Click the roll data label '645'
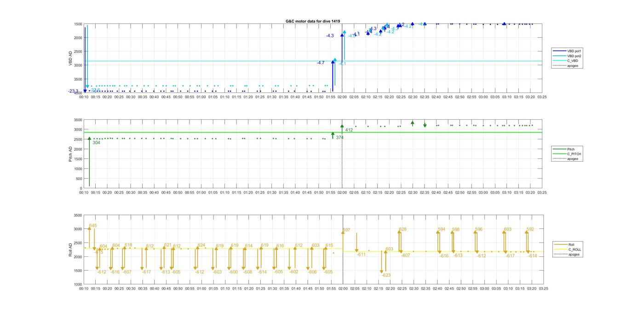This screenshot has height=319, width=644. 93,226
